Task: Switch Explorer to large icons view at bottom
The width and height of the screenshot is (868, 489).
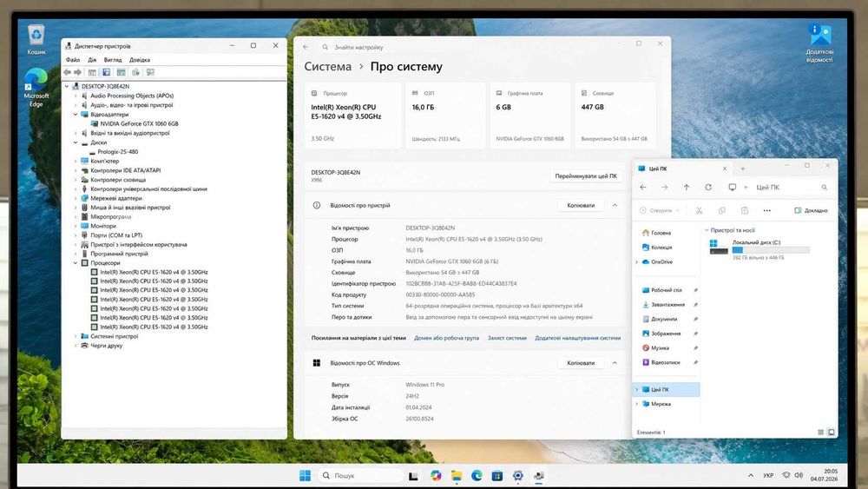Action: 831,432
